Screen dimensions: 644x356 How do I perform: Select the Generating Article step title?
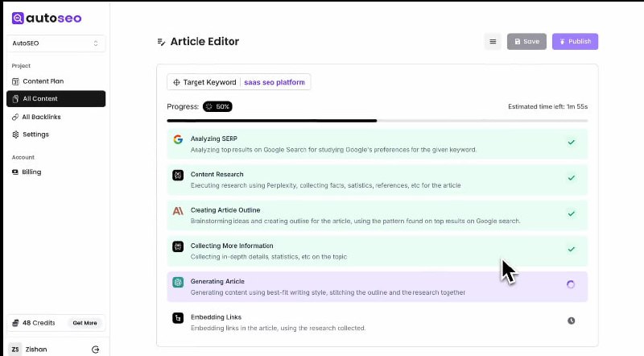(x=217, y=282)
